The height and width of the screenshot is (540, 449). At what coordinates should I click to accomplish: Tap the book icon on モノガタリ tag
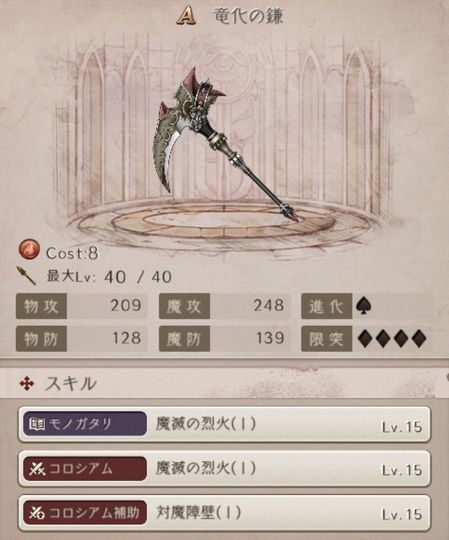[36, 424]
